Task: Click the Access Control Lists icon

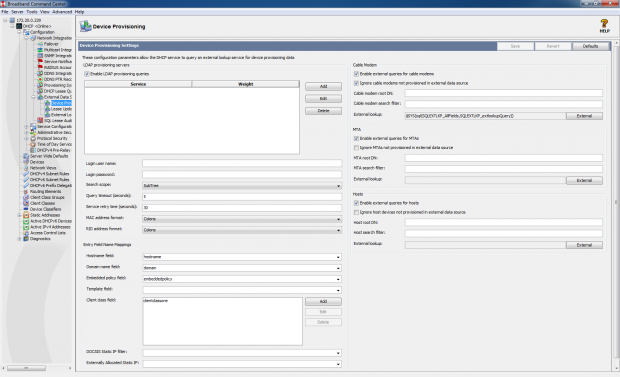Action: click(26, 233)
